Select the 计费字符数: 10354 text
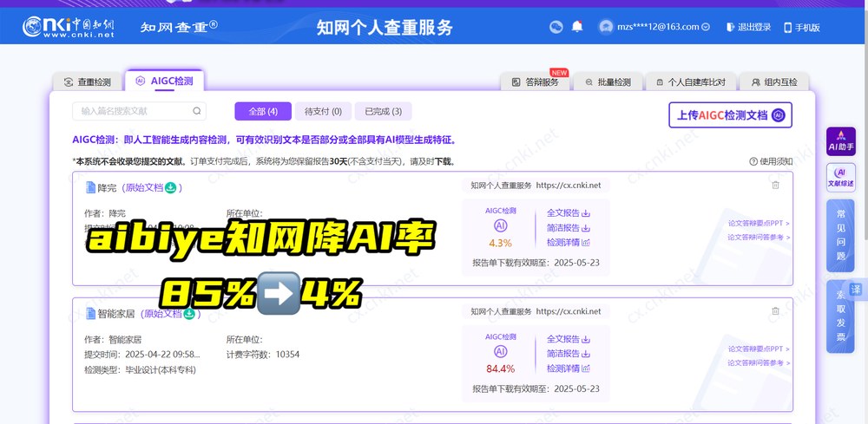Image resolution: width=868 pixels, height=424 pixels. pyautogui.click(x=262, y=355)
